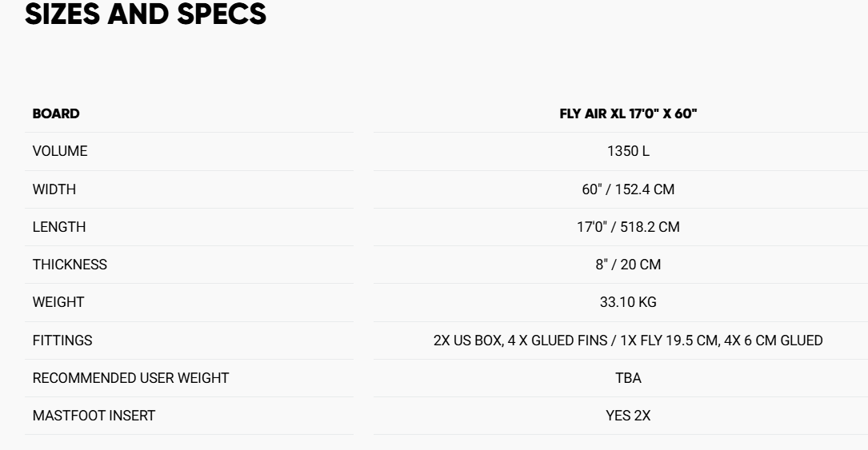Select the WEIGHT row label

click(x=58, y=303)
